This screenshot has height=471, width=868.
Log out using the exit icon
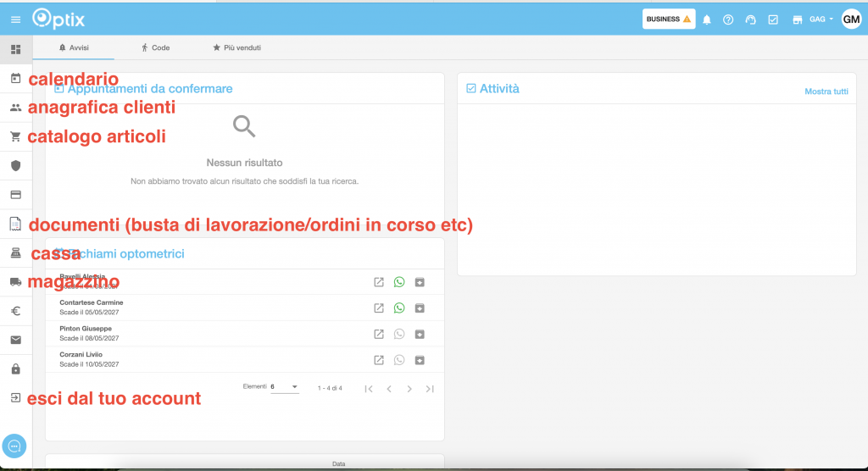[x=15, y=397]
